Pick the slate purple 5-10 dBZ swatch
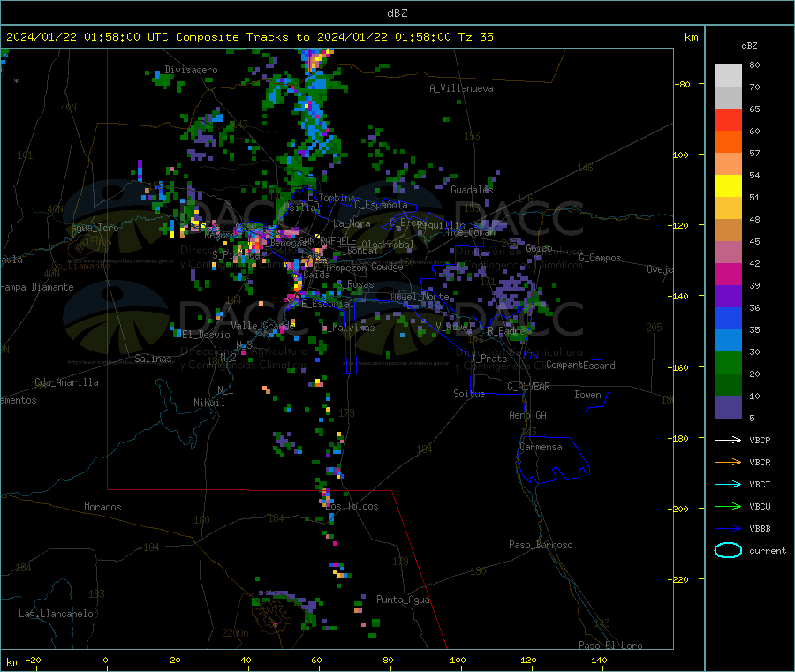795x672 pixels. click(x=728, y=407)
